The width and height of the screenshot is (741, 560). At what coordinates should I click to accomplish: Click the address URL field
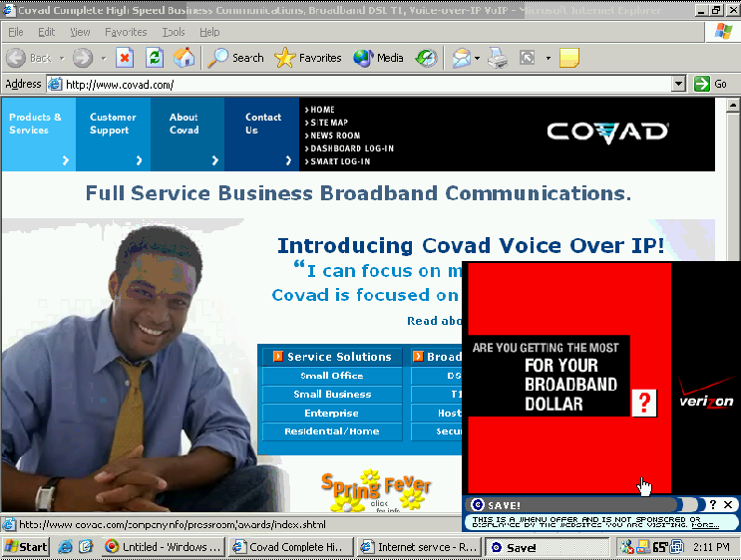click(x=359, y=84)
